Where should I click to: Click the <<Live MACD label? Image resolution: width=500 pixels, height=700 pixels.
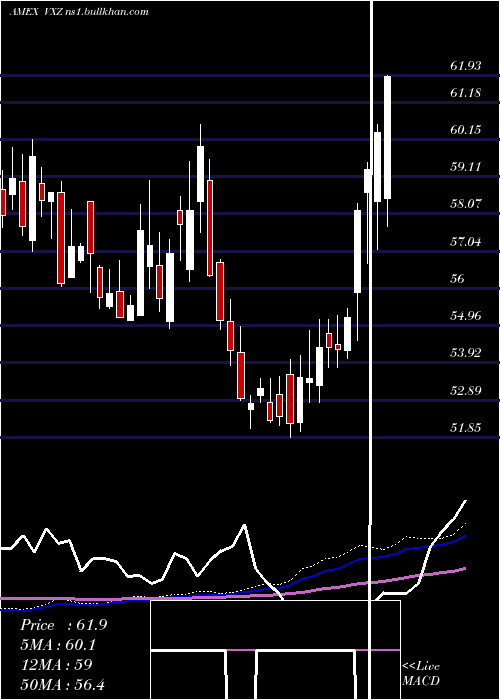pos(421,673)
